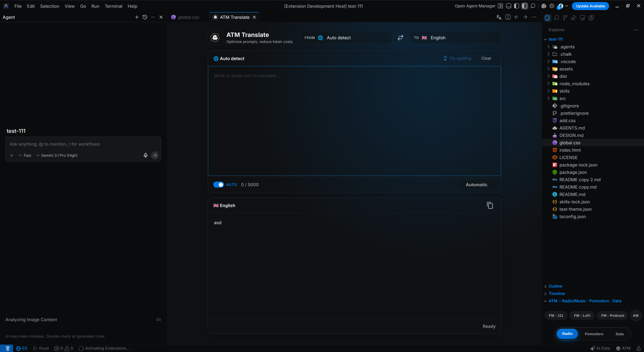Open the Extensions view
The width and height of the screenshot is (644, 352).
pyautogui.click(x=591, y=17)
